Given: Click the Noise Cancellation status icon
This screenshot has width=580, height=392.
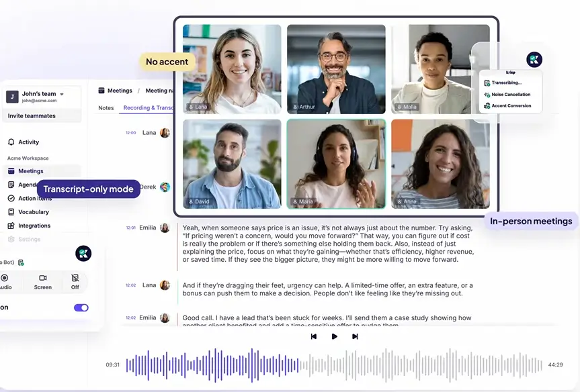Looking at the screenshot, I should 486,95.
